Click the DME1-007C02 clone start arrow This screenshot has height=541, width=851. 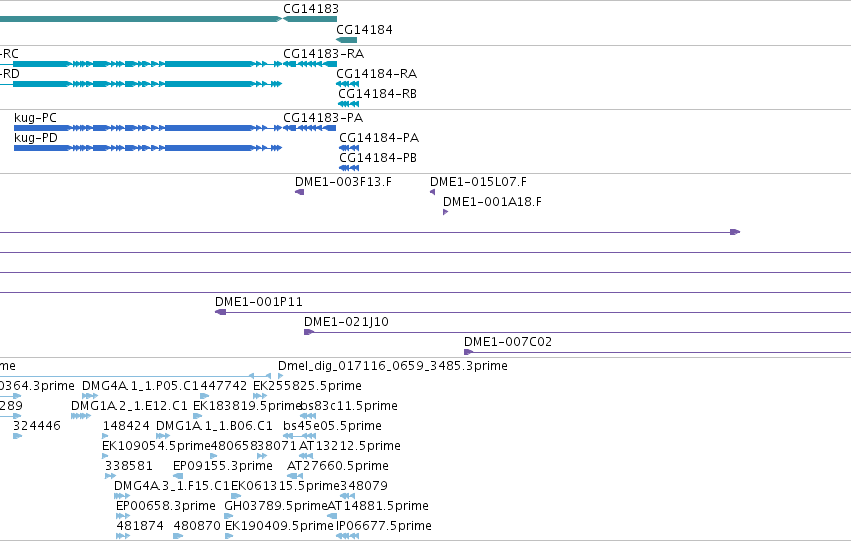[469, 352]
